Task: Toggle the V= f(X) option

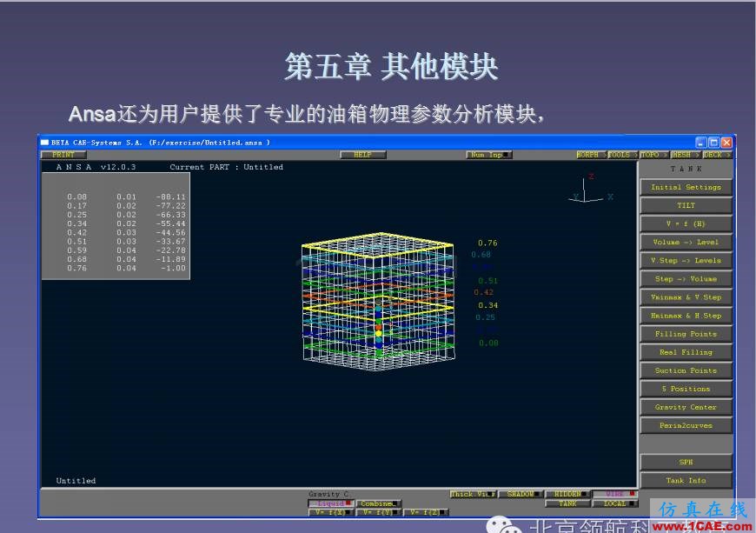Action: click(x=331, y=513)
